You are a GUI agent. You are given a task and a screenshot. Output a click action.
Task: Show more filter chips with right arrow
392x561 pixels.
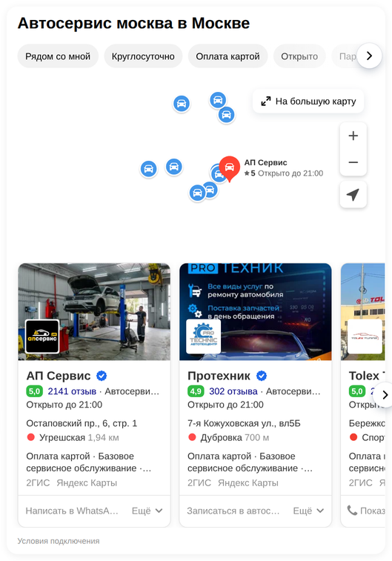[x=369, y=56]
